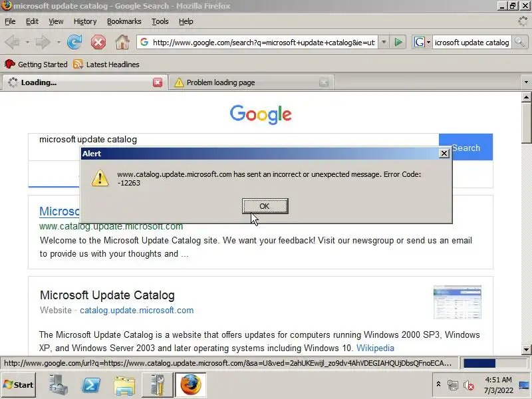Click the muted volume tray icon

(469, 385)
